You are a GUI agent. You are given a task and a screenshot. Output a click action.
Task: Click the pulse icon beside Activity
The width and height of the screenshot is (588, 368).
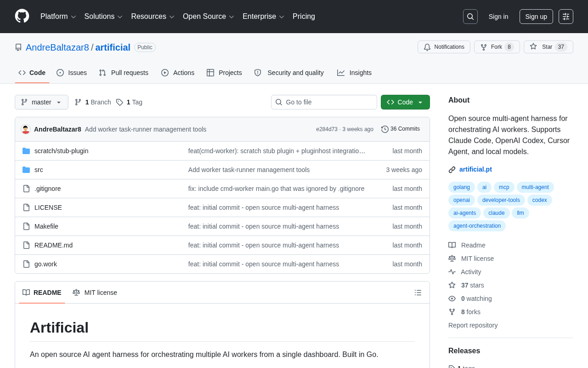[x=452, y=272]
